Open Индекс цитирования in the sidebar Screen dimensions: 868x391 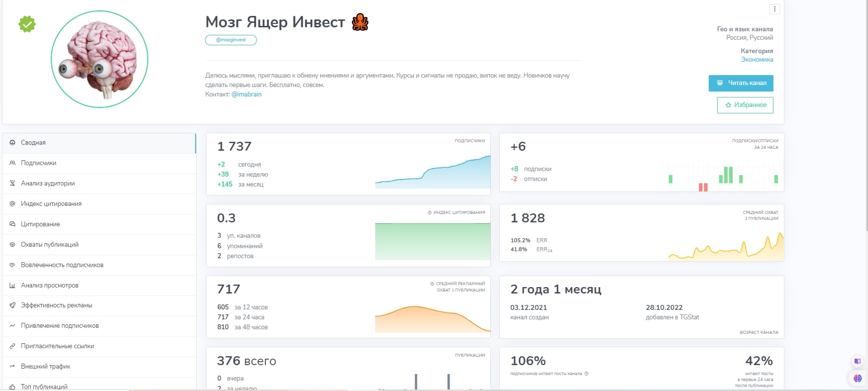coord(99,204)
